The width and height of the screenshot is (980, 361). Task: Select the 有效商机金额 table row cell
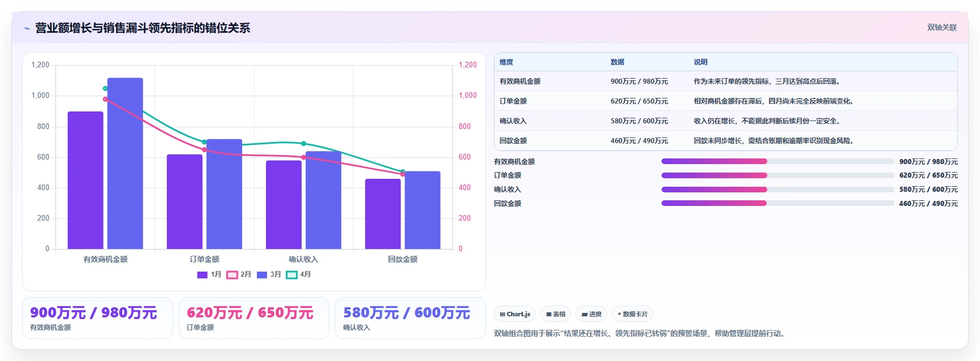point(520,81)
